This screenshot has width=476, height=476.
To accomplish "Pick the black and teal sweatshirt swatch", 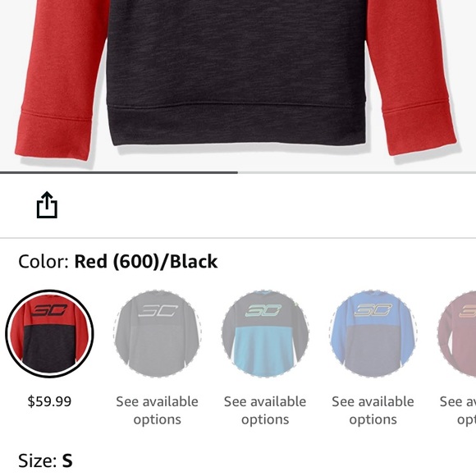I will 265,334.
